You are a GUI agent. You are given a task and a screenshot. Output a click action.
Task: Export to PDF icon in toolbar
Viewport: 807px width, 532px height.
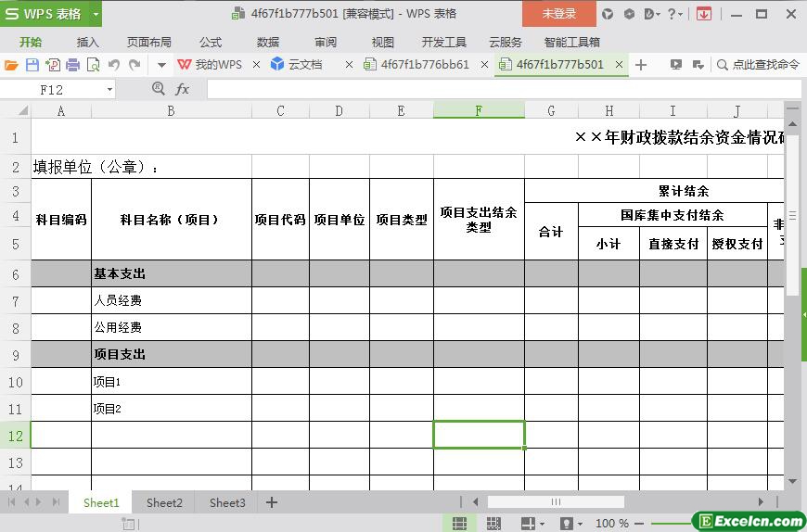click(x=53, y=65)
